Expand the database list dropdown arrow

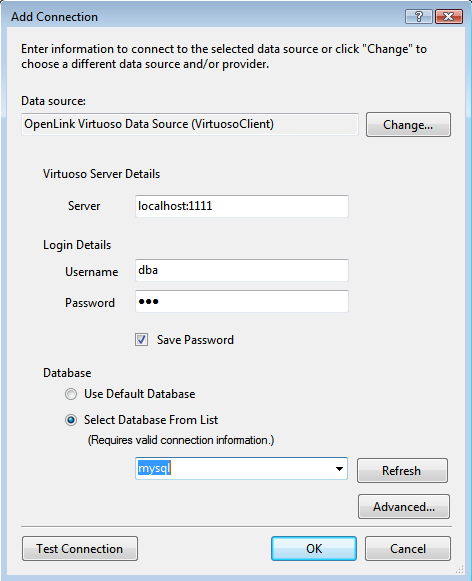[339, 469]
